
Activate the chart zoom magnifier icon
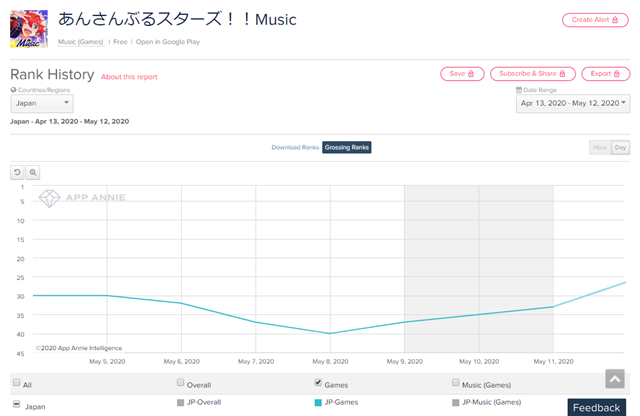pyautogui.click(x=33, y=172)
